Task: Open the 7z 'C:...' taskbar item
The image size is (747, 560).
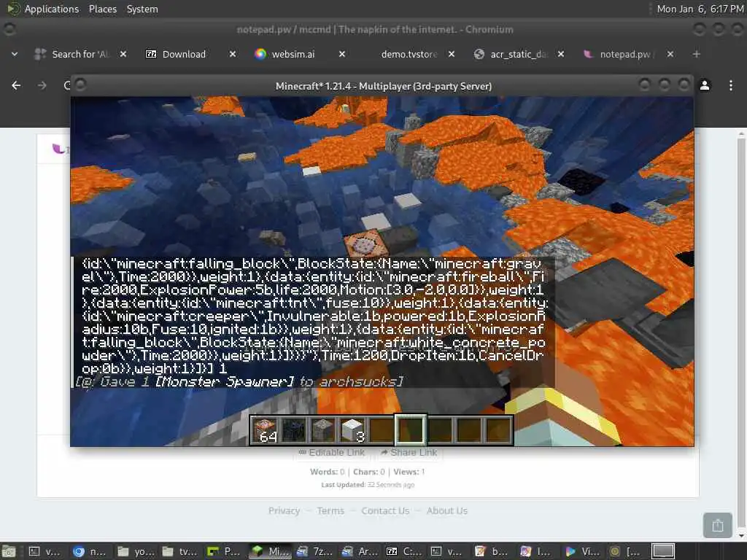Action: click(x=403, y=551)
